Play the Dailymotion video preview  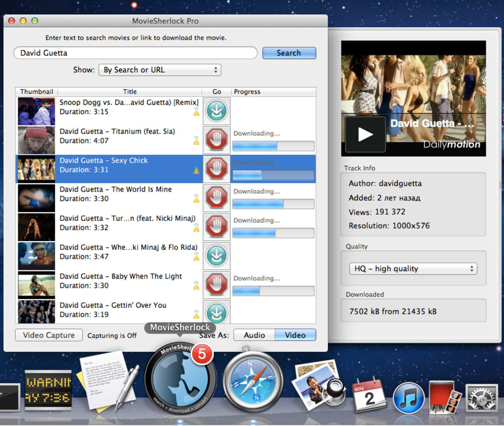pyautogui.click(x=365, y=134)
